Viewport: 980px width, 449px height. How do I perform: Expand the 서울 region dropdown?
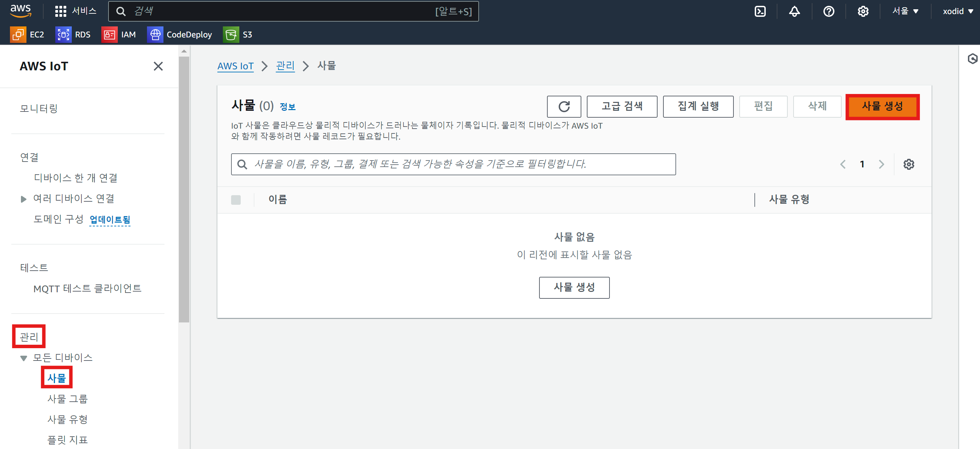pyautogui.click(x=905, y=11)
